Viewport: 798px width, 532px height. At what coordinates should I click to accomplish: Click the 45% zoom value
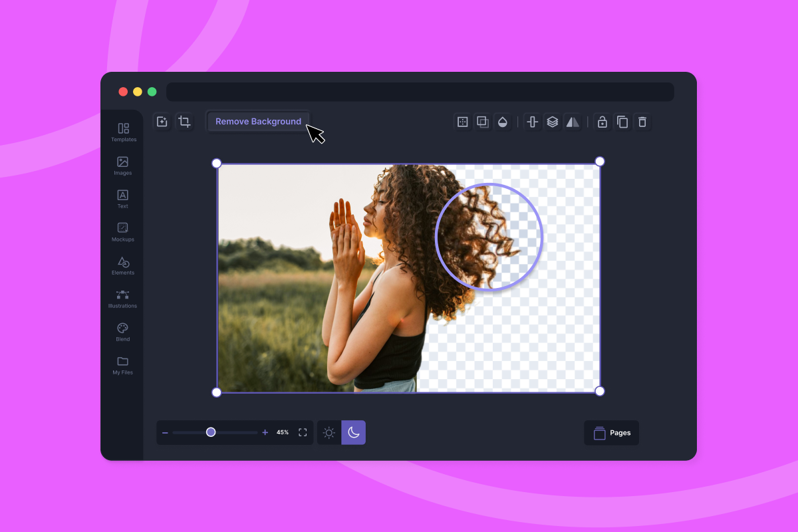click(283, 432)
